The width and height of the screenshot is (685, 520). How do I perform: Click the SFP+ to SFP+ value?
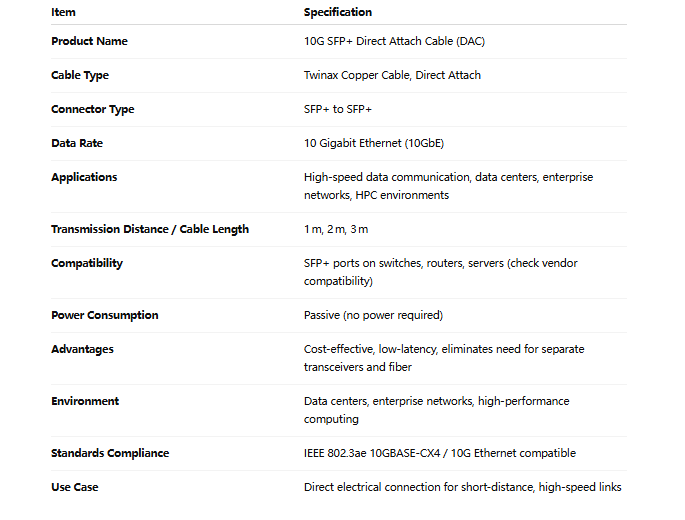[338, 109]
